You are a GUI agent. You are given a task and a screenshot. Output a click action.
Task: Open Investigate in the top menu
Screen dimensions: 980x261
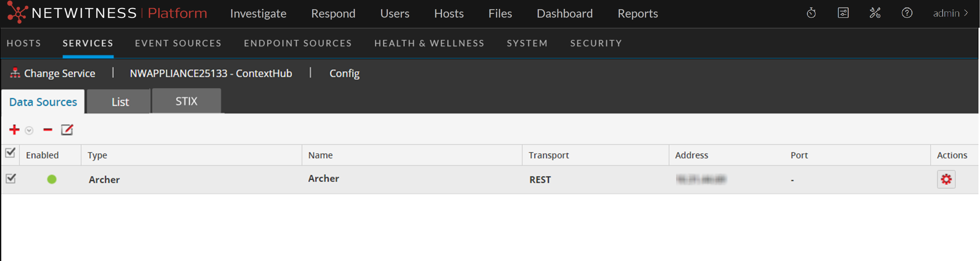[x=258, y=14]
